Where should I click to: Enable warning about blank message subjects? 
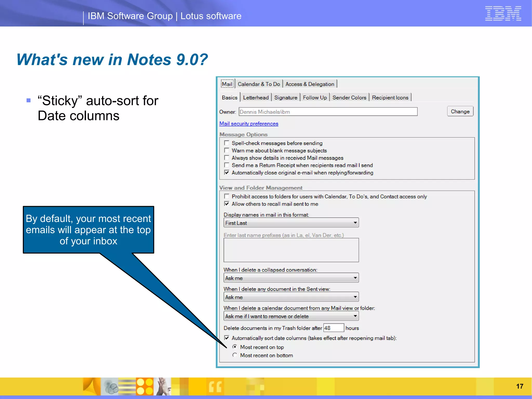tap(227, 150)
